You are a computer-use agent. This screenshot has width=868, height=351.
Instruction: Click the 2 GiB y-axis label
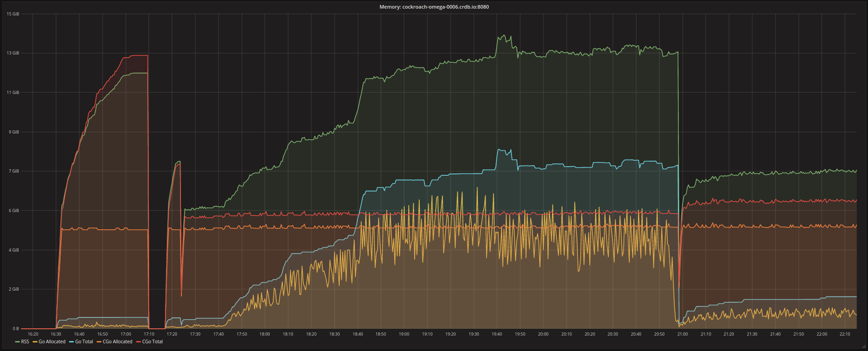(x=14, y=289)
